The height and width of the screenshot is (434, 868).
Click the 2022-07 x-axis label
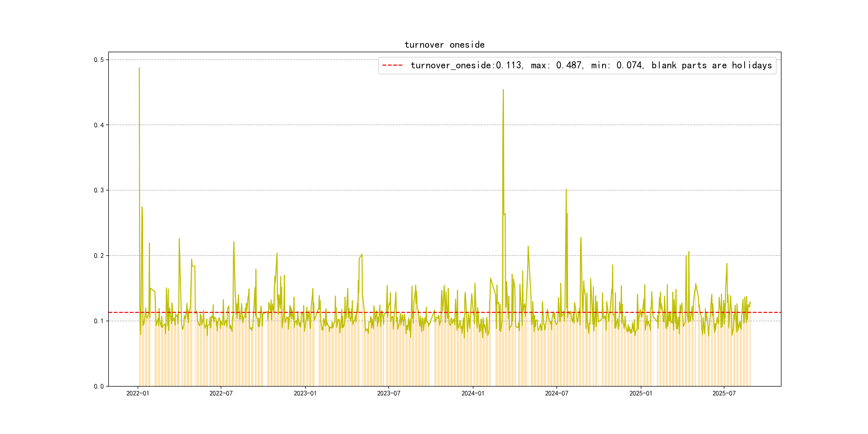221,393
